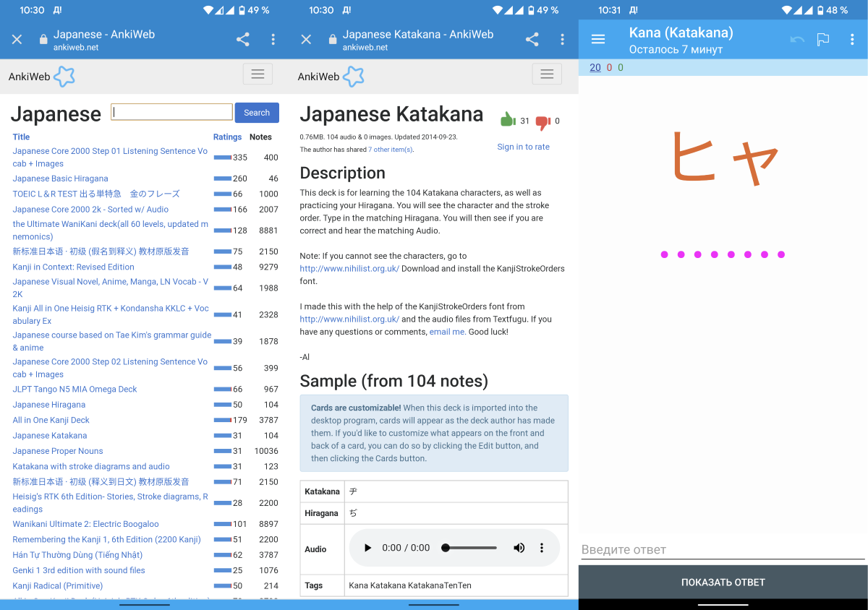The width and height of the screenshot is (868, 610).
Task: Sort decks by Title column
Action: (x=22, y=137)
